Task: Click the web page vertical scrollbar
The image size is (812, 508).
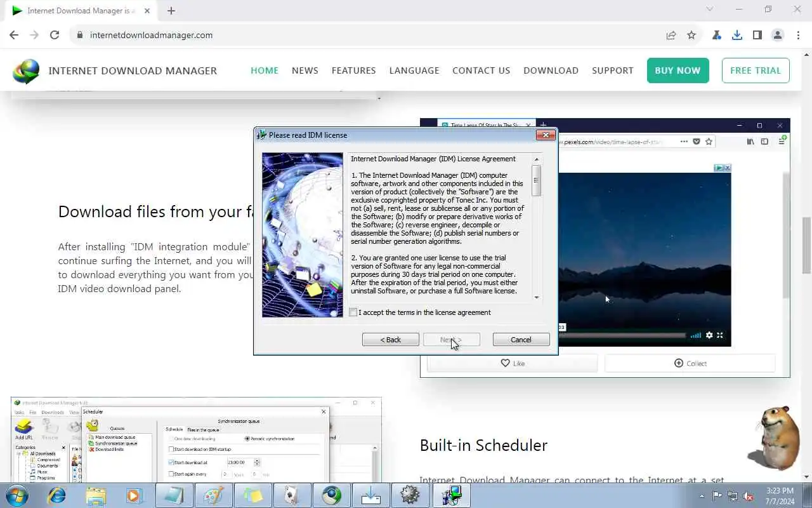Action: click(x=806, y=245)
